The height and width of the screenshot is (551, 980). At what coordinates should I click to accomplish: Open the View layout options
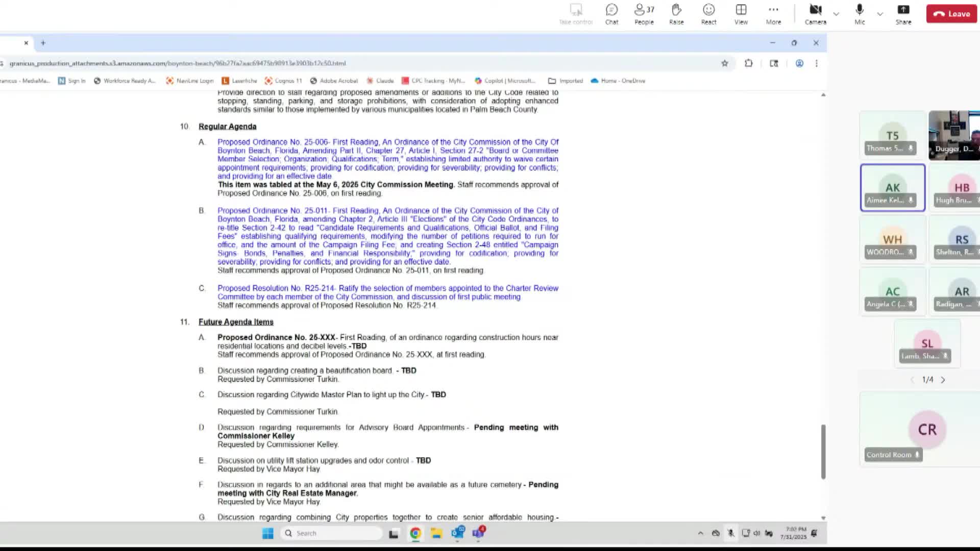[x=741, y=14]
